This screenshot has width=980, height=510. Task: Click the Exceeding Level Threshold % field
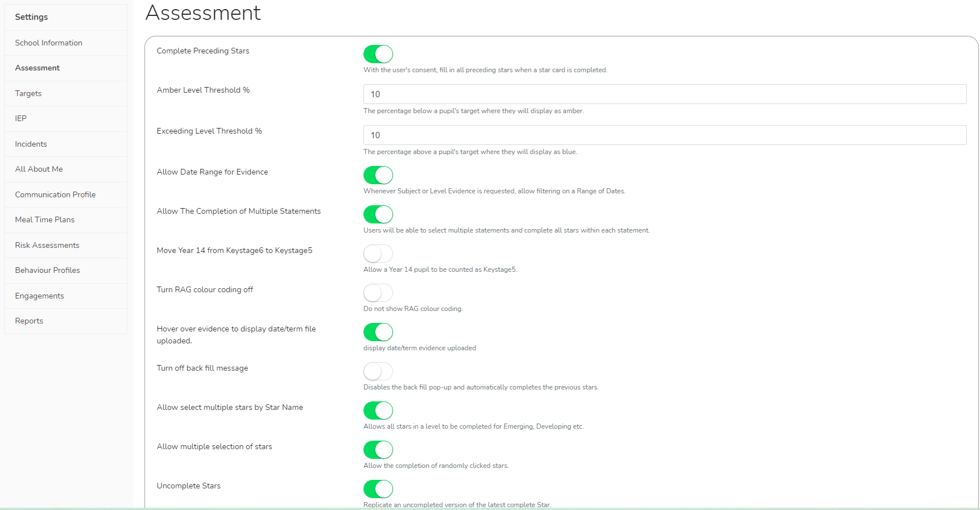(x=665, y=135)
